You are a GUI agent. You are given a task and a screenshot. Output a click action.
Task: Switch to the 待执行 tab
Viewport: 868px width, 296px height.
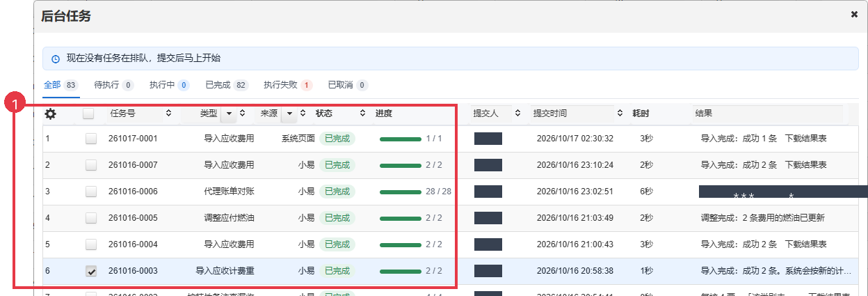click(x=113, y=85)
